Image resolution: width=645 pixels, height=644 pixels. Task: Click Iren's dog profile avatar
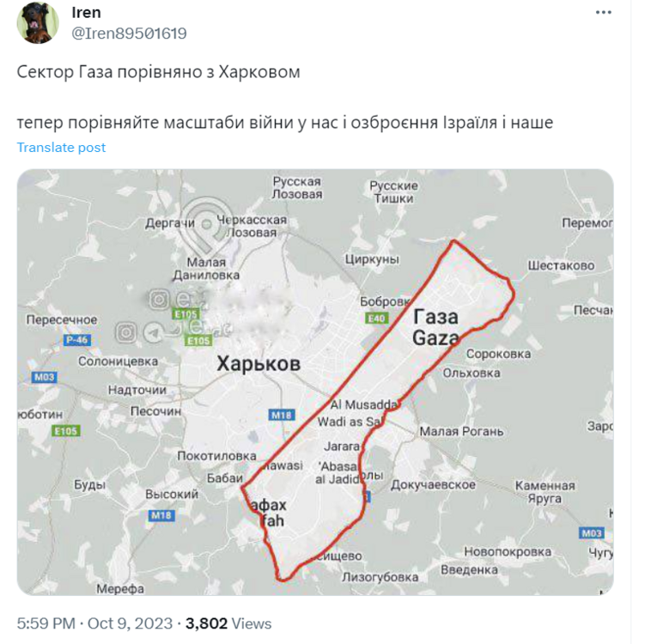click(37, 23)
